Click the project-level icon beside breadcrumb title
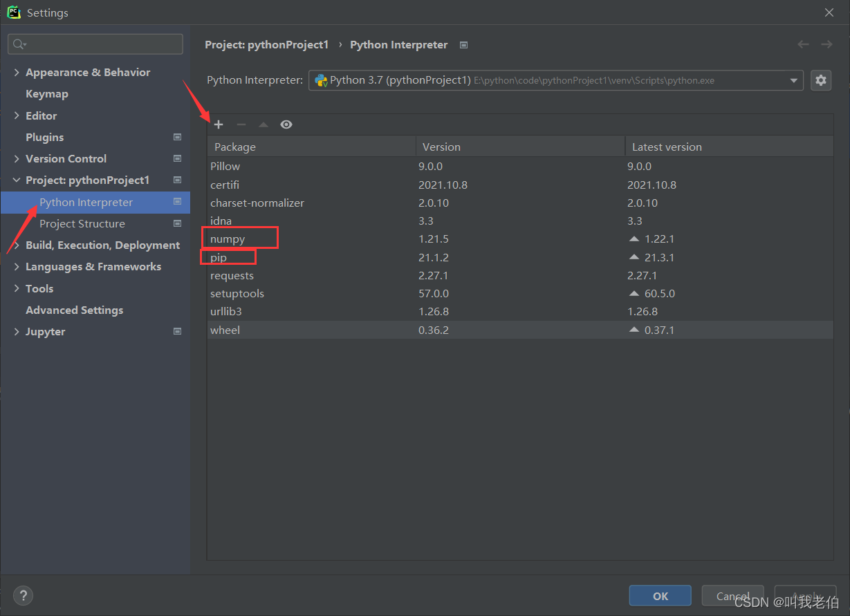Viewport: 850px width, 616px height. point(464,45)
